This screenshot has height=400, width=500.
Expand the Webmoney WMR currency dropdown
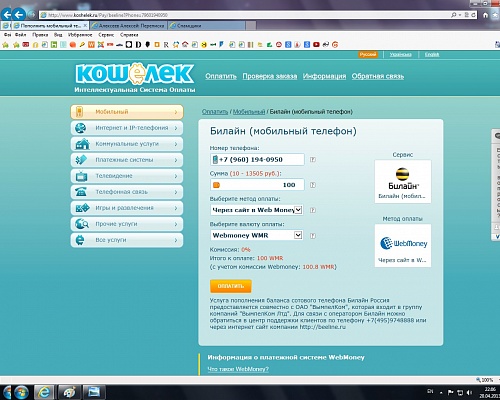pos(257,235)
